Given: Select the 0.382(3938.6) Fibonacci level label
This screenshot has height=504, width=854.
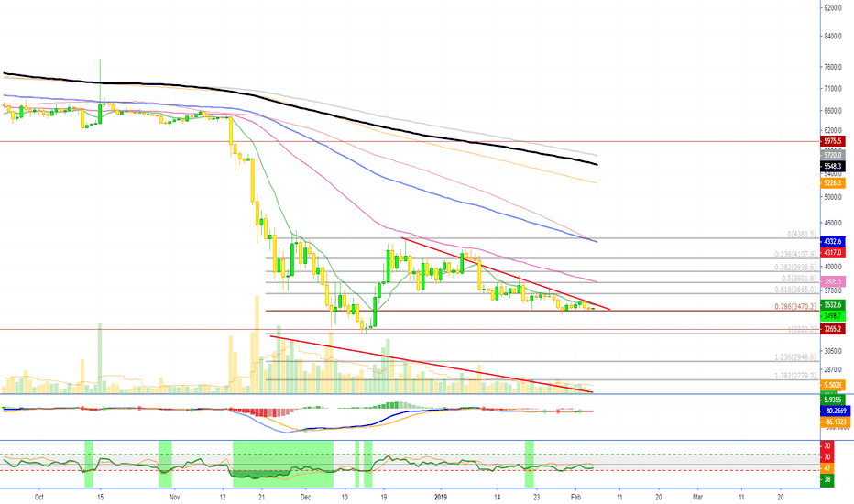Looking at the screenshot, I should [x=795, y=267].
